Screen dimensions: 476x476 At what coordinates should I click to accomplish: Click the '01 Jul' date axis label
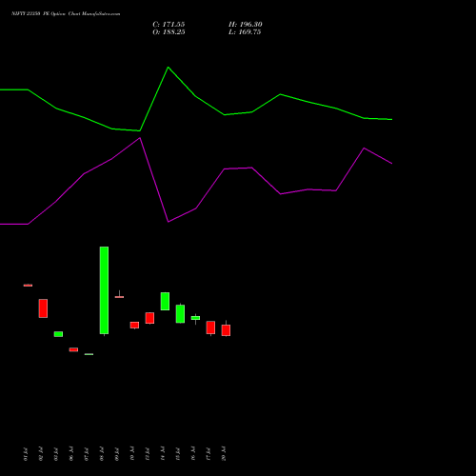(x=26, y=454)
